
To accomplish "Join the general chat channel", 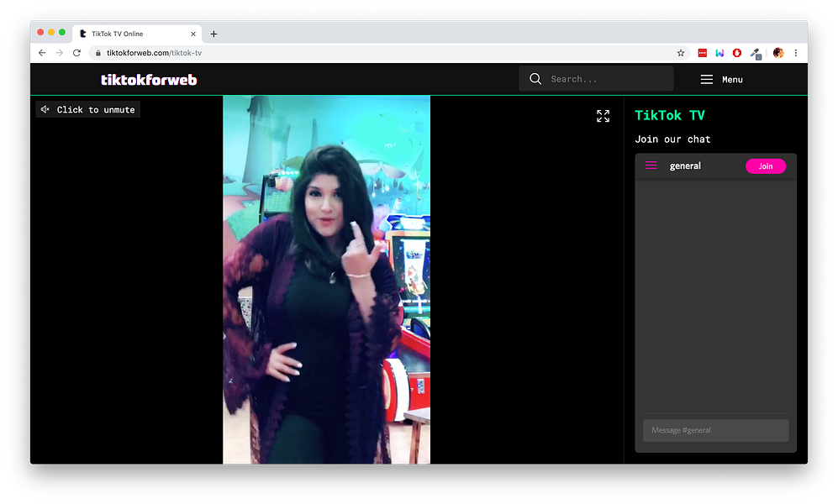I will click(x=766, y=165).
